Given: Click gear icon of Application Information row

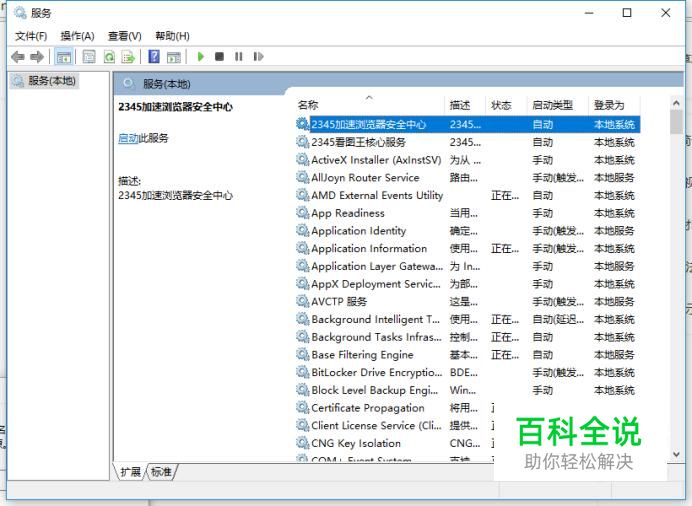Looking at the screenshot, I should 302,248.
